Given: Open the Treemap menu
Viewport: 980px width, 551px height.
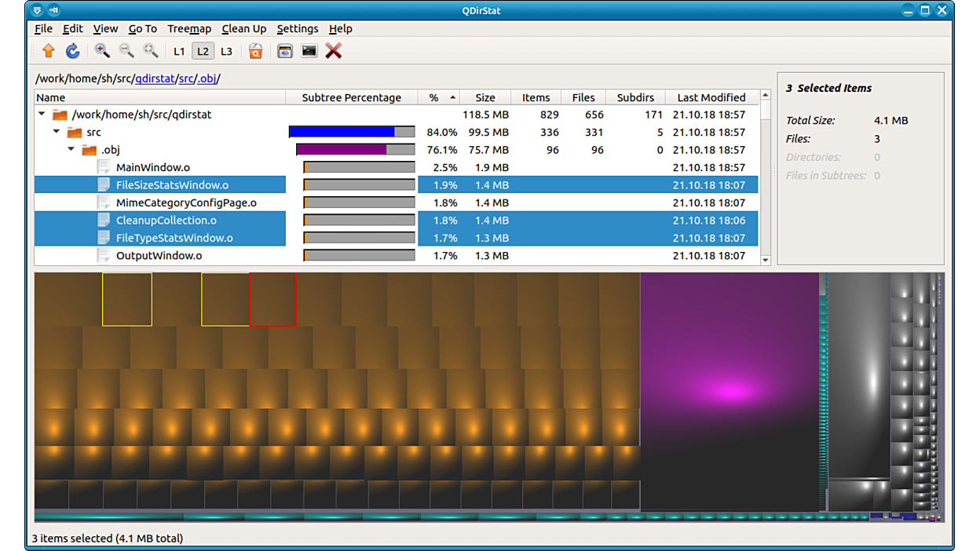Looking at the screenshot, I should (x=189, y=29).
